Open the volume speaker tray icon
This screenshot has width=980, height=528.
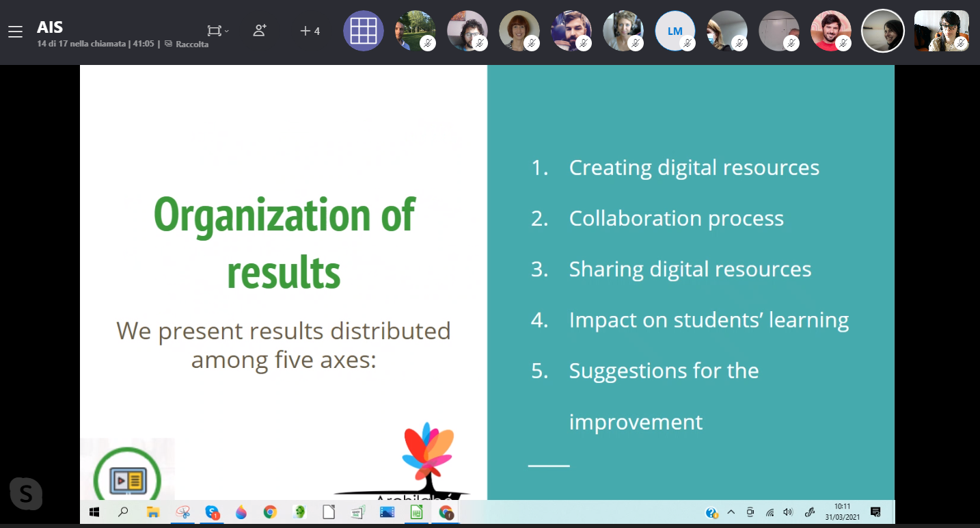click(x=788, y=512)
